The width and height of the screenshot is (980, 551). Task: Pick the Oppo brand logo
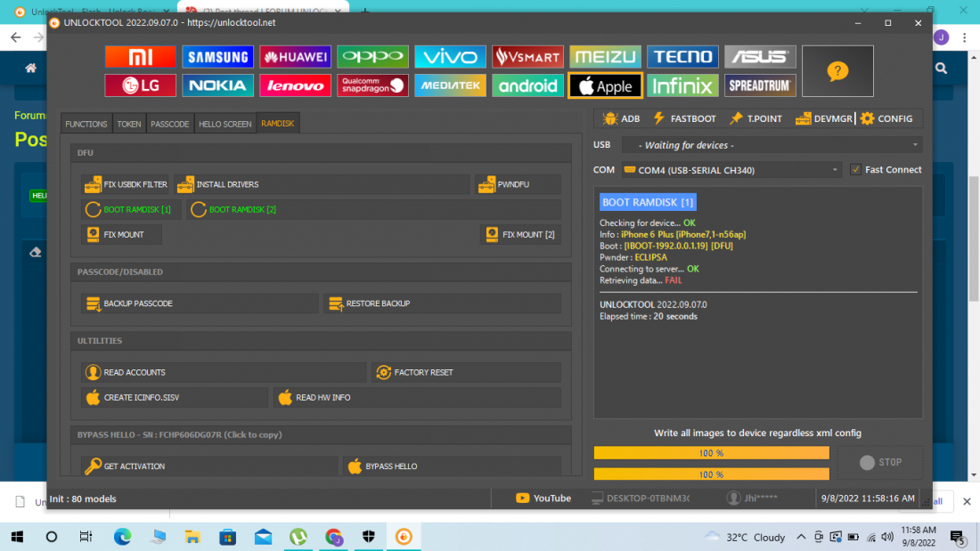tap(372, 57)
